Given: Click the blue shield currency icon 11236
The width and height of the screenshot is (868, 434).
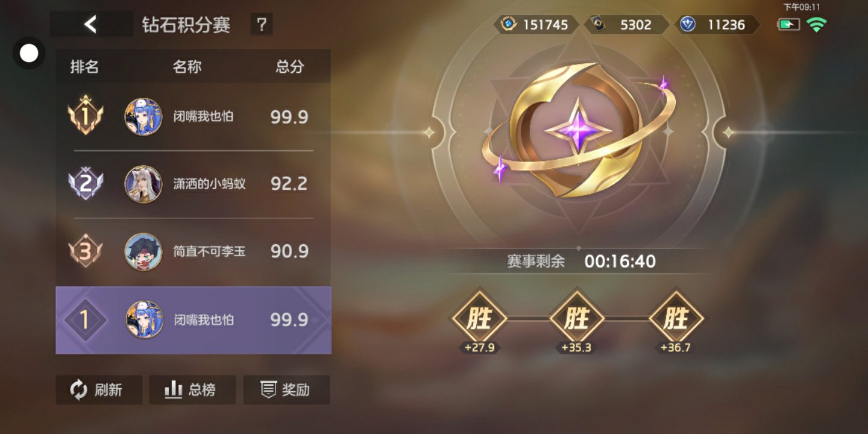Looking at the screenshot, I should point(687,25).
